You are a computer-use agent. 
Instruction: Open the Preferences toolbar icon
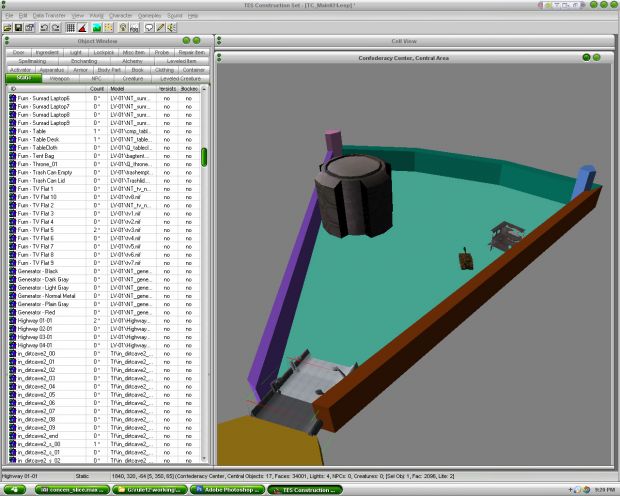click(x=30, y=27)
